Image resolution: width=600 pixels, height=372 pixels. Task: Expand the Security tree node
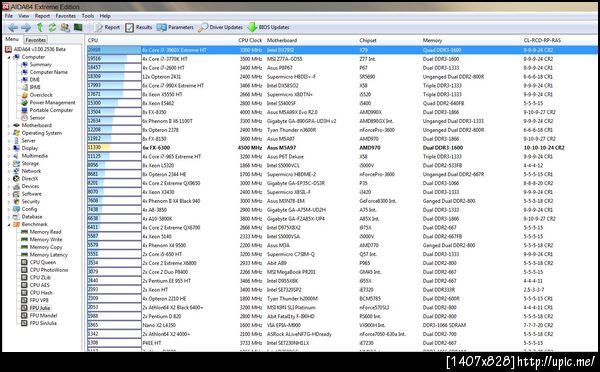[x=9, y=201]
